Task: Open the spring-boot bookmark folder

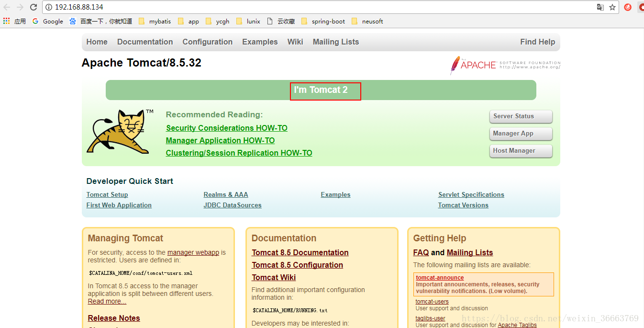Action: coord(323,21)
